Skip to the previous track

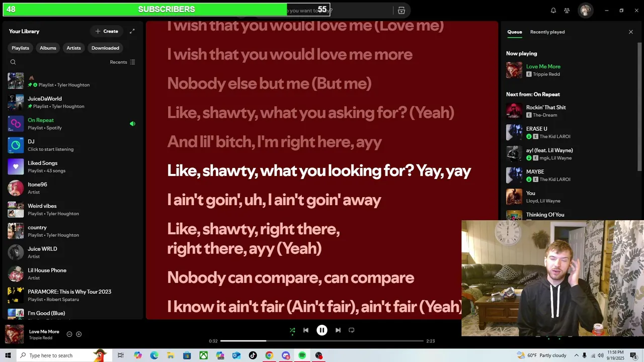[306, 330]
